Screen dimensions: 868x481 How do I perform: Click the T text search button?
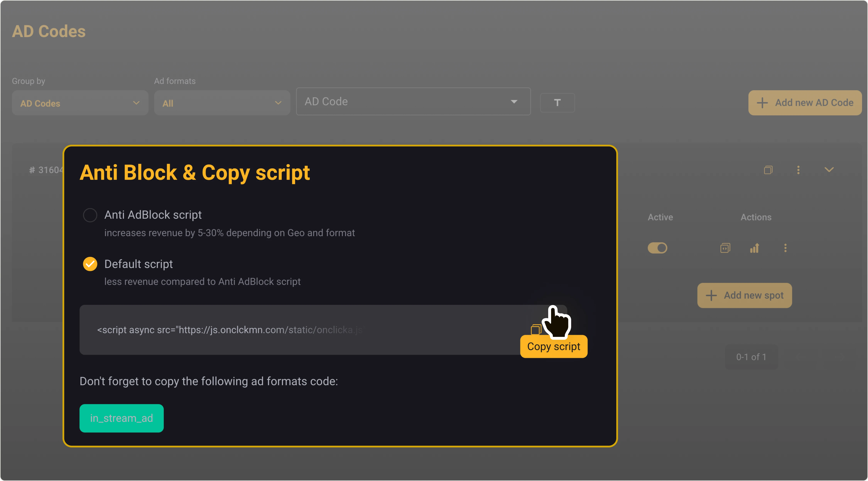click(x=557, y=102)
